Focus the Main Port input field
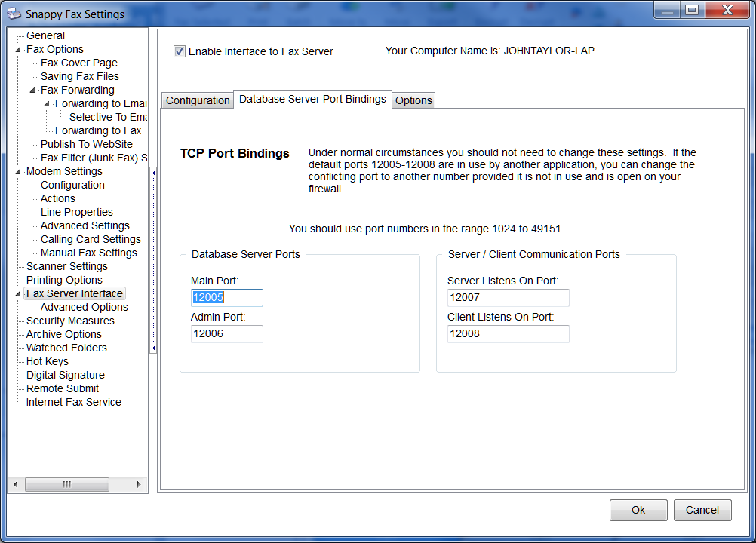This screenshot has height=543, width=756. [227, 298]
